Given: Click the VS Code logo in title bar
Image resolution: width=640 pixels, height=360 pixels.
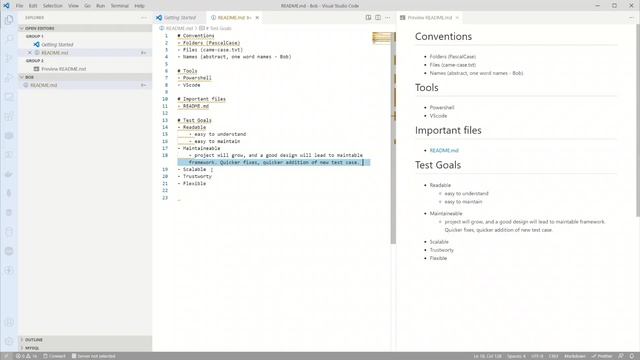Looking at the screenshot, I should (6, 6).
